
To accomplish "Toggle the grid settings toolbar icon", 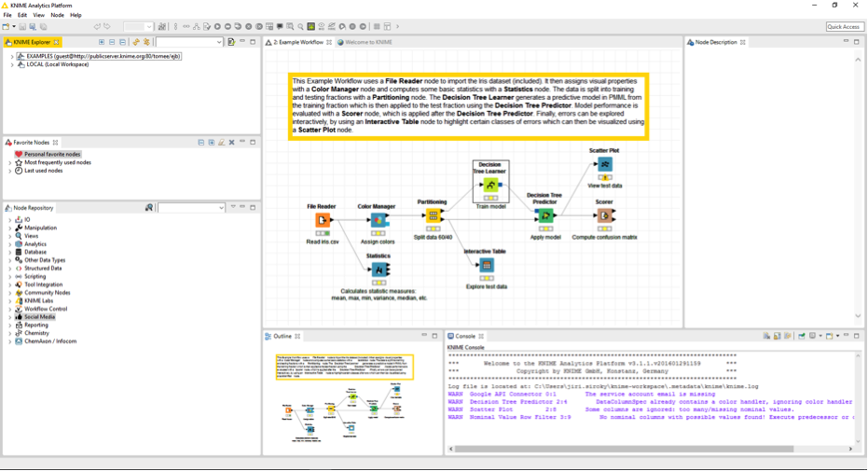I will coord(377,26).
